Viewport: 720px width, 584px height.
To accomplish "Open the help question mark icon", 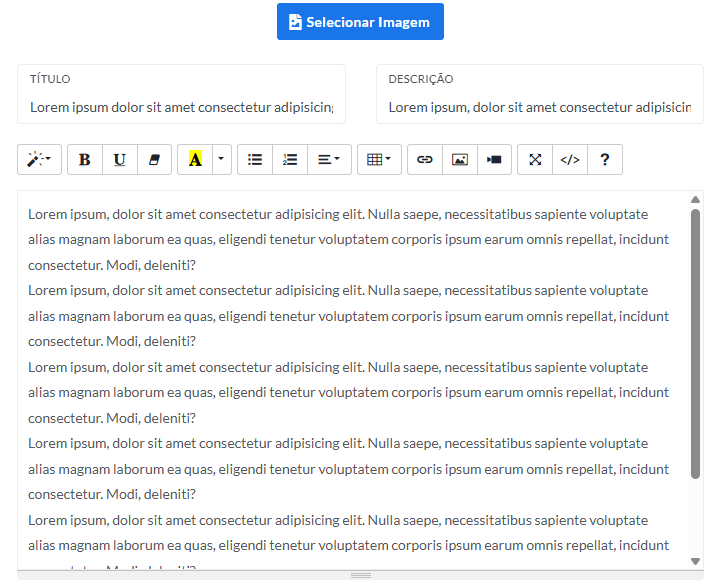I will (x=605, y=159).
